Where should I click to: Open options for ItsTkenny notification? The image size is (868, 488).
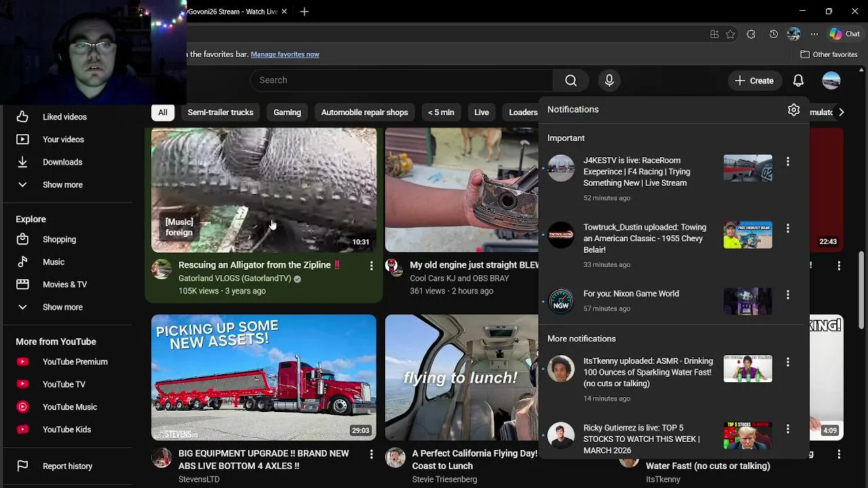pyautogui.click(x=787, y=362)
